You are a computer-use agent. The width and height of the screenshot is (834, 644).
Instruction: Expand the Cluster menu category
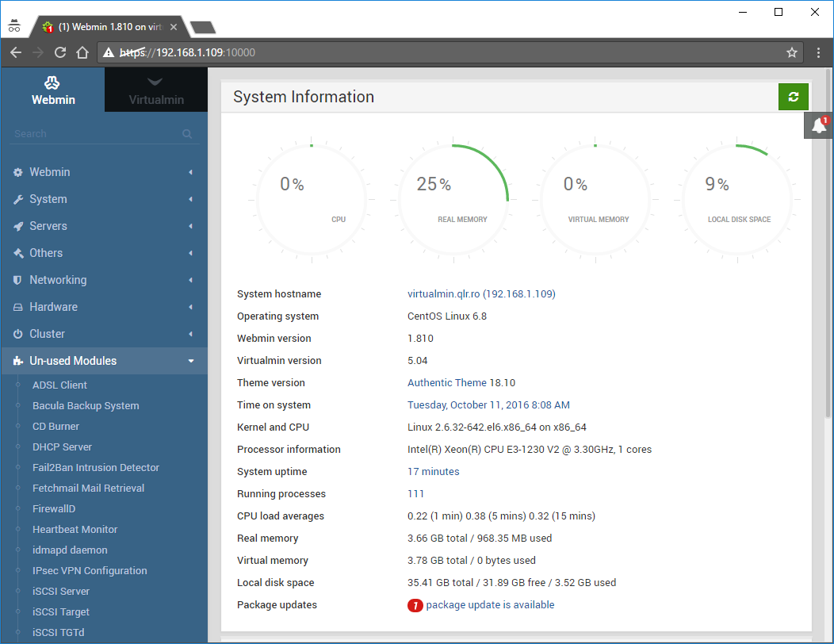tap(105, 334)
